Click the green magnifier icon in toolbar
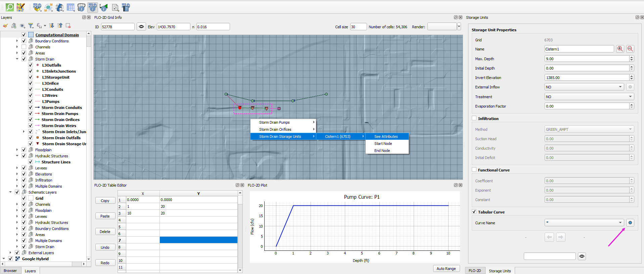Image resolution: width=644 pixels, height=274 pixels. [10, 7]
